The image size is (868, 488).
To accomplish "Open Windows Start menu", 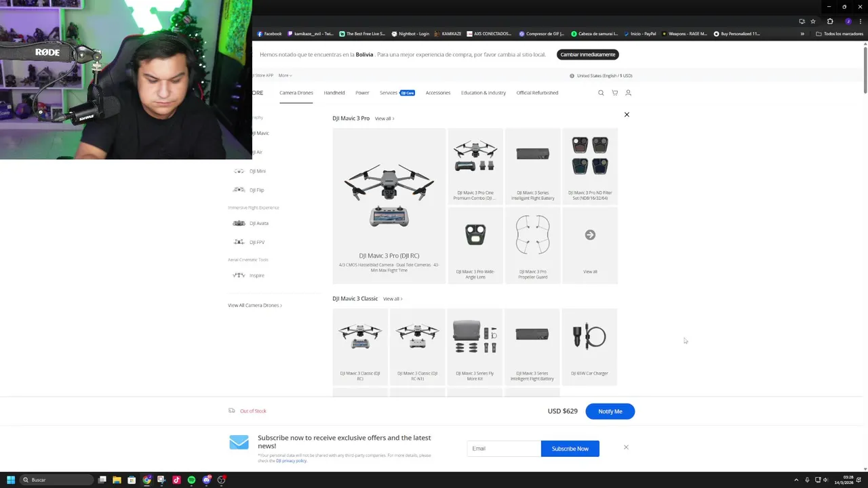I will (10, 480).
